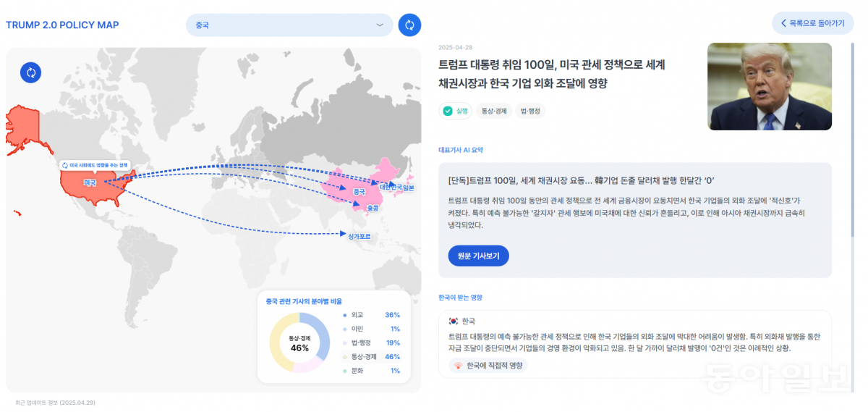
Task: Click the 외교 36% legend entry
Action: 371,315
